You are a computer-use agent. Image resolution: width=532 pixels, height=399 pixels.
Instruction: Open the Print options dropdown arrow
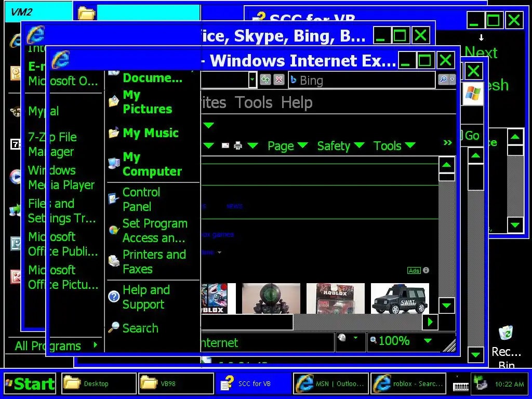tap(252, 145)
